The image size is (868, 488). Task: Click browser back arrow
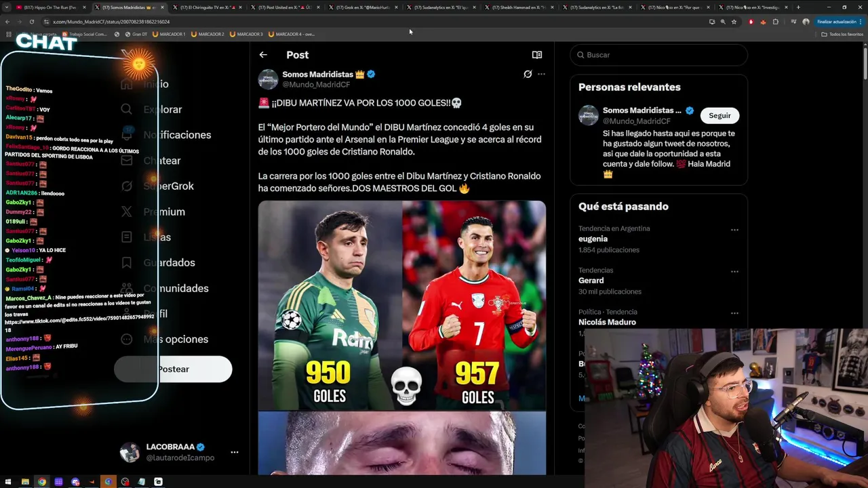[x=7, y=22]
